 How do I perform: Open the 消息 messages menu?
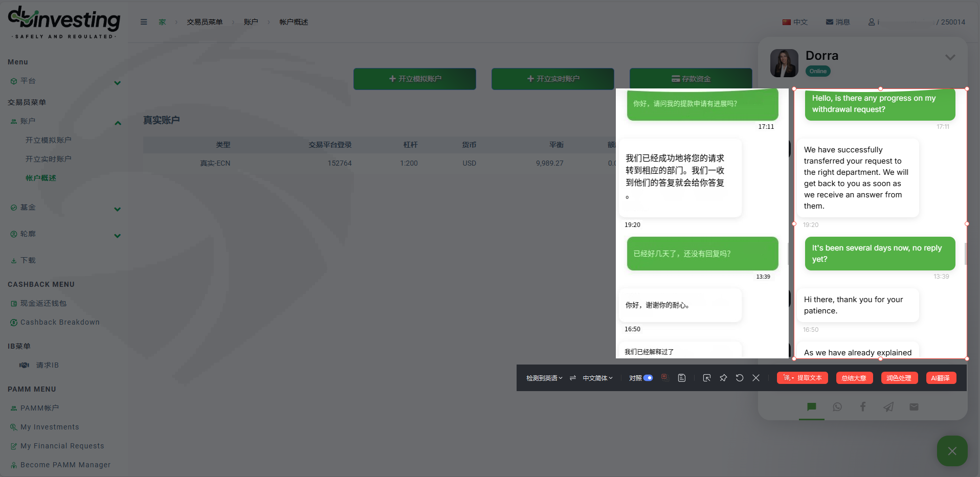coord(838,22)
